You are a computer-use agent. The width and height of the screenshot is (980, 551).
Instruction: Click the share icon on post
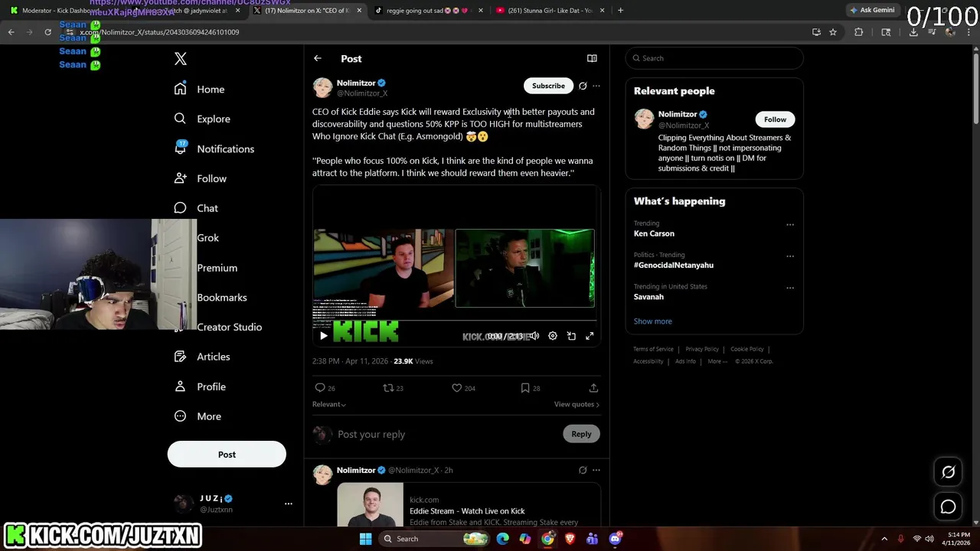coord(593,388)
